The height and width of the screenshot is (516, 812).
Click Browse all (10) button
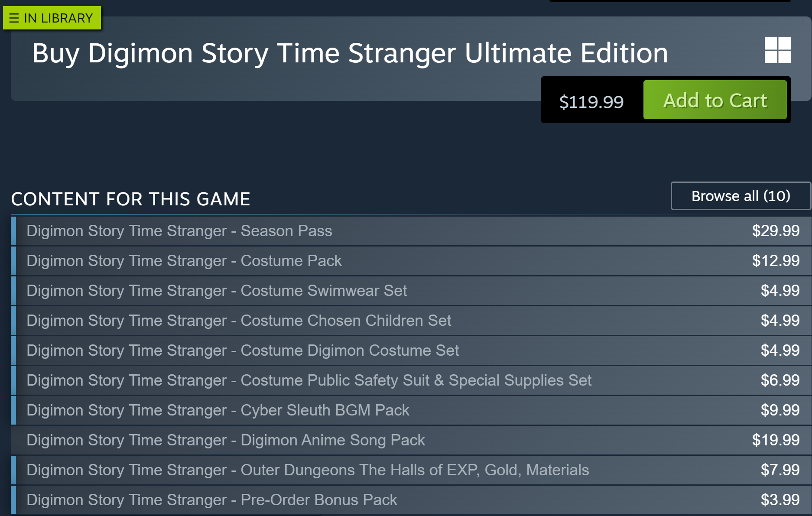pos(741,196)
